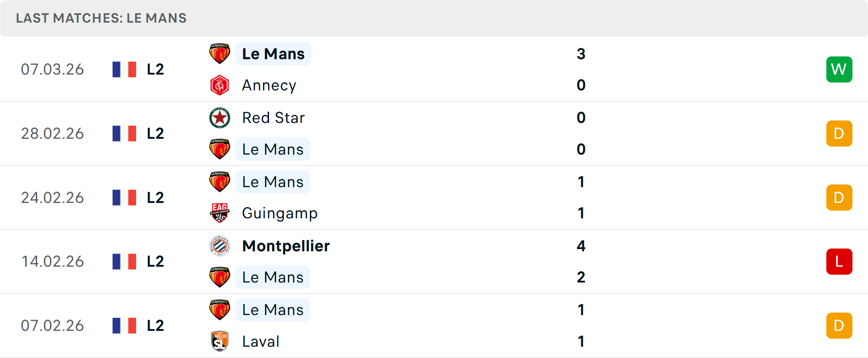Open the Guingamp team link
Viewport: 868px width, 358px height.
tap(280, 213)
